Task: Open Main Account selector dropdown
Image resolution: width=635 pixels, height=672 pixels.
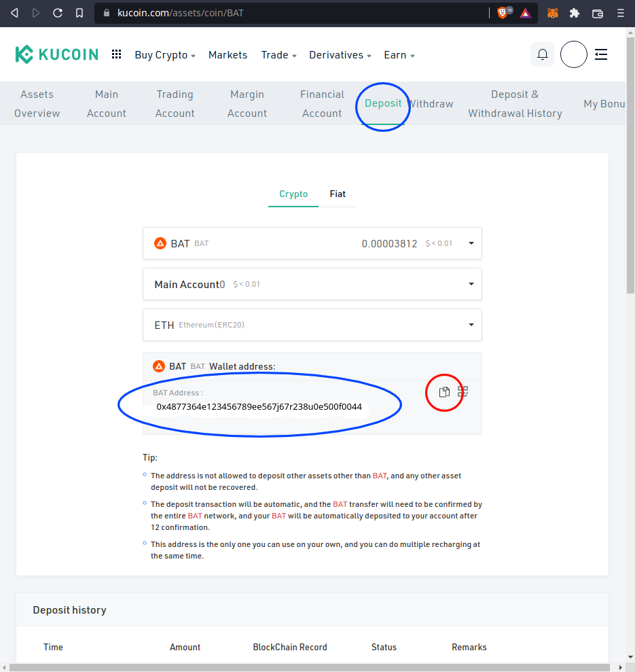Action: point(312,284)
